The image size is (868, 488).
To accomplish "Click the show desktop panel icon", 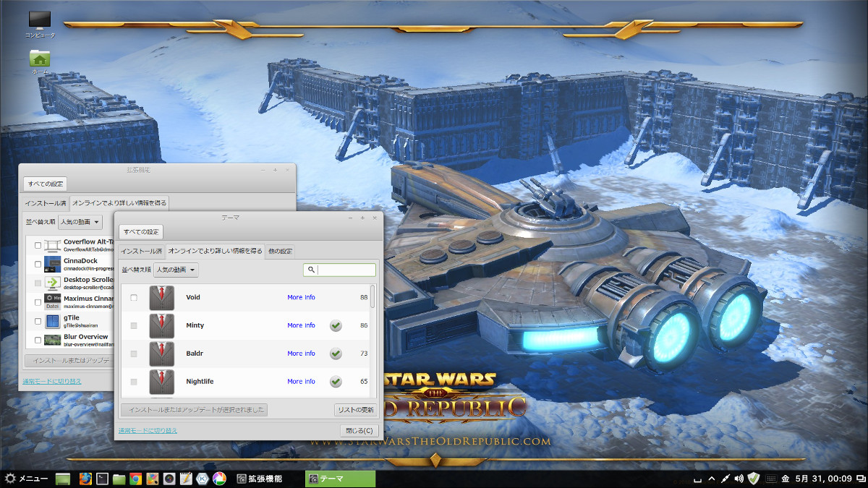I will (x=63, y=479).
